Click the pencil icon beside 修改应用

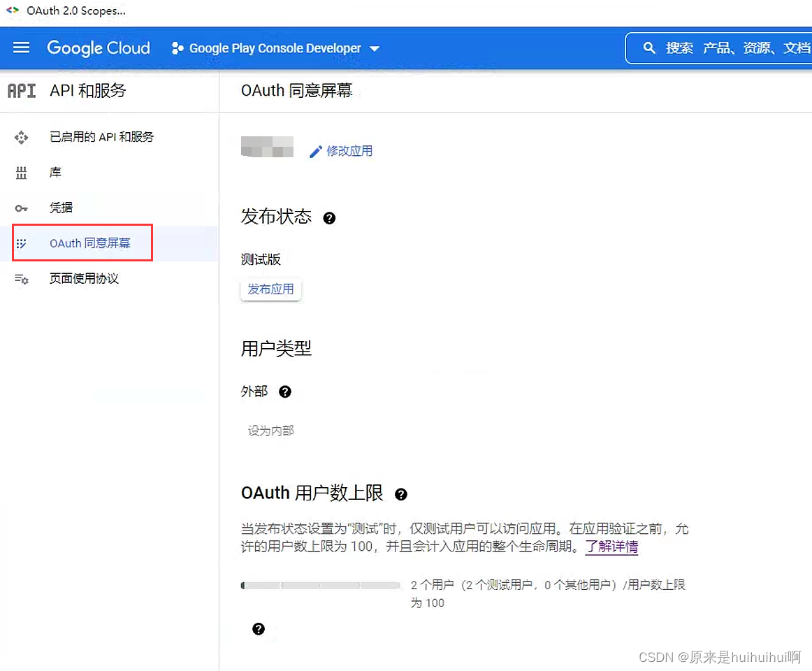[x=316, y=150]
